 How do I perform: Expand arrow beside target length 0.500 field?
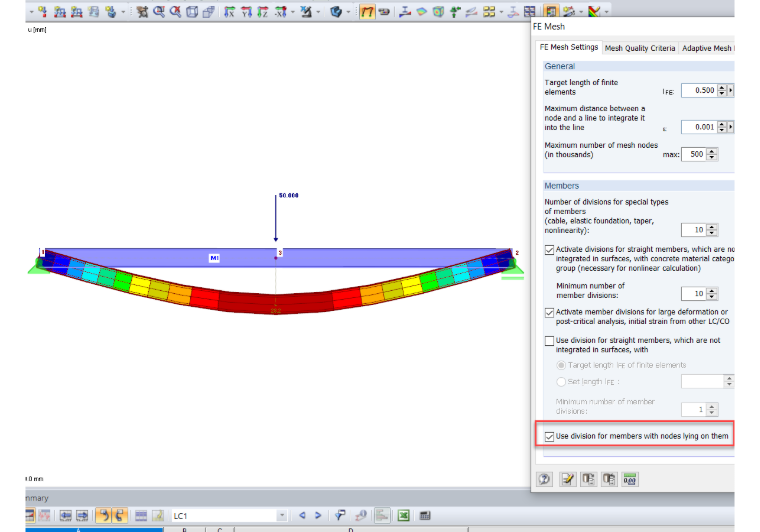pos(730,90)
